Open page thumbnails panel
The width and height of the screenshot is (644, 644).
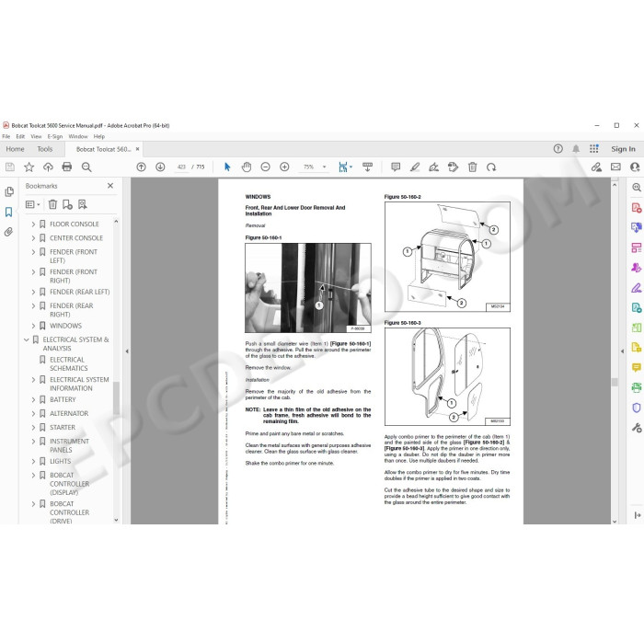pos(9,191)
